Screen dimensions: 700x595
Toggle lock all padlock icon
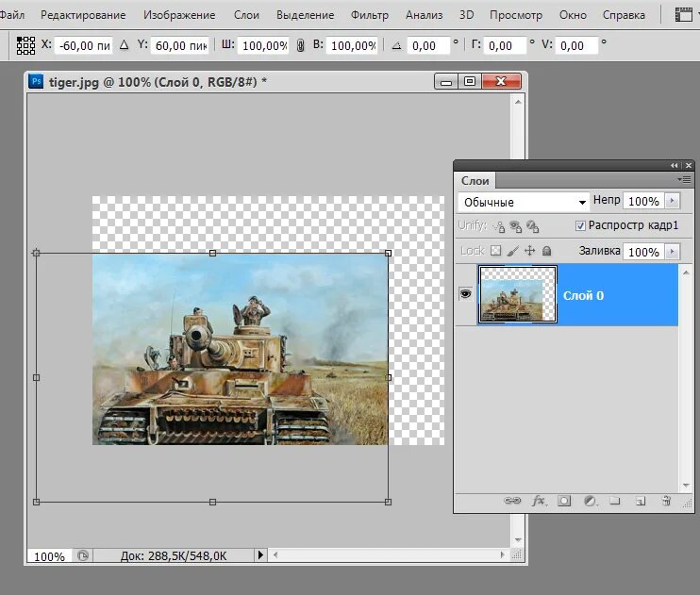click(x=546, y=251)
